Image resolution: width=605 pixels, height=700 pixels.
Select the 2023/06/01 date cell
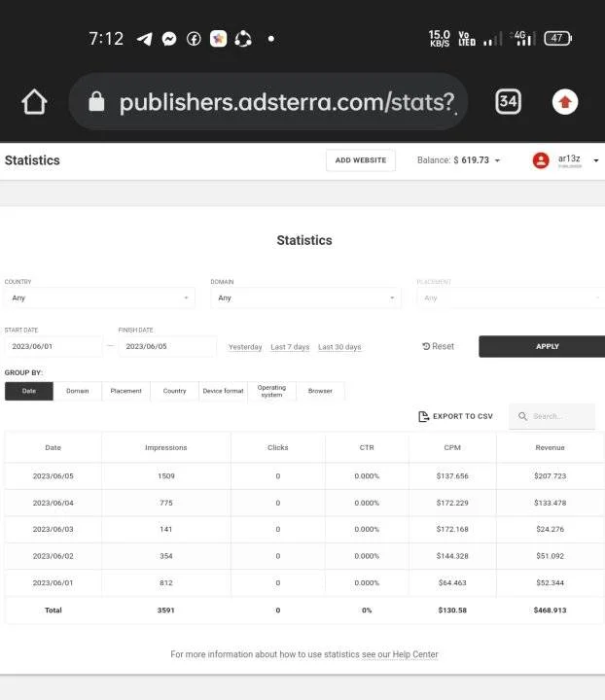click(x=53, y=582)
